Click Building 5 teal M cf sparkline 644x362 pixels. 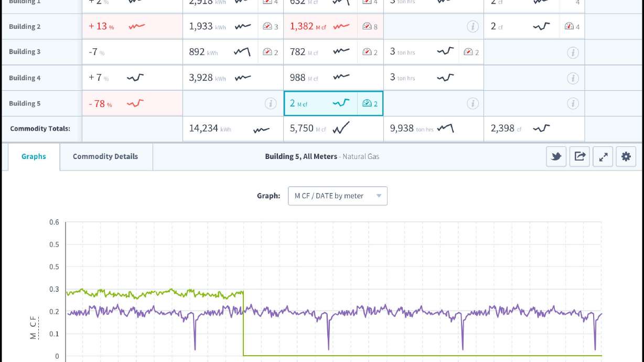341,103
